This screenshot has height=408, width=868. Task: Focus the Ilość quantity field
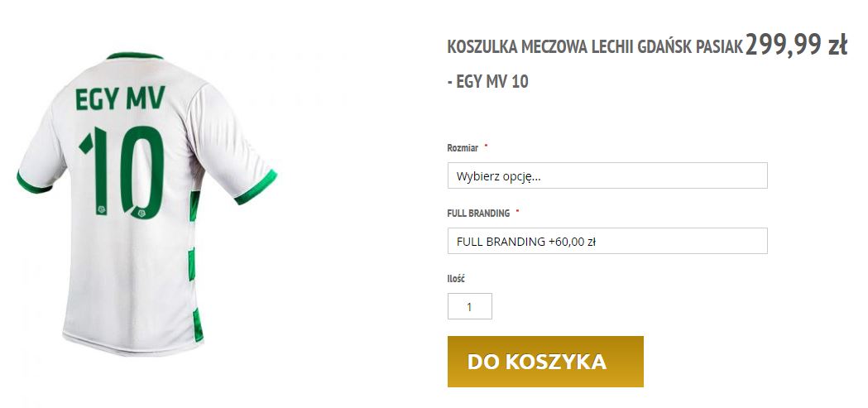(469, 306)
